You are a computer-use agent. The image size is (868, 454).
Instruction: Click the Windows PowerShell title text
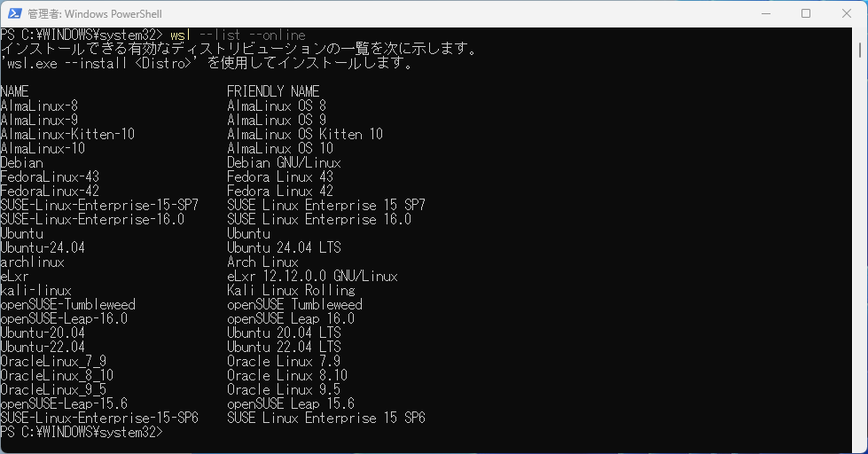click(88, 14)
